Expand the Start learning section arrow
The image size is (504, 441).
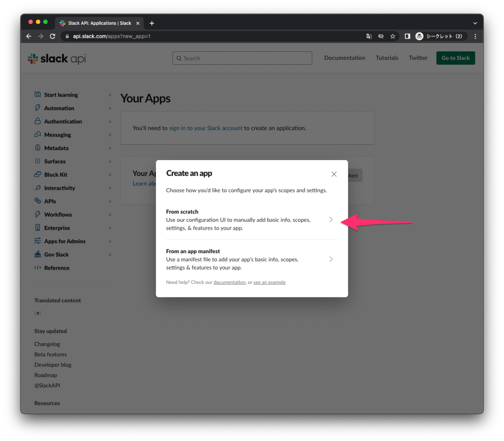click(x=110, y=95)
